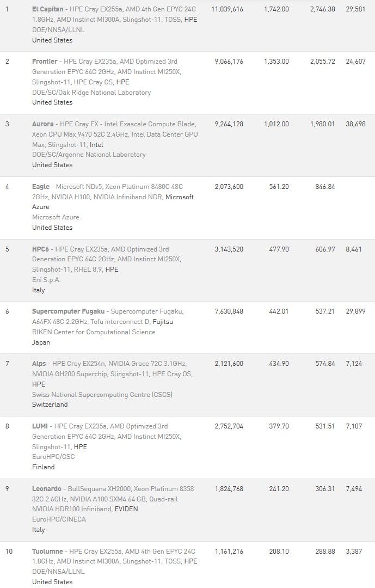Click the Microsoft Azure site link
This screenshot has width=375, height=588.
tap(56, 217)
